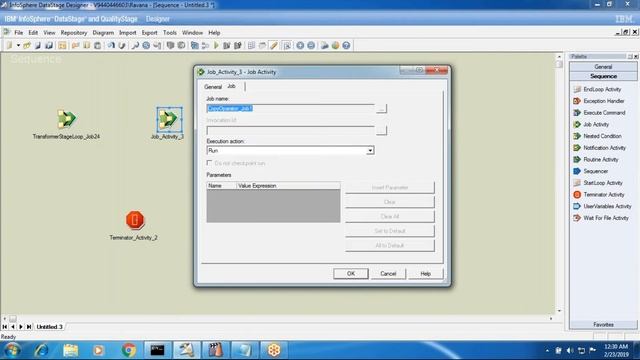Expand the Favorites palette group

(603, 324)
